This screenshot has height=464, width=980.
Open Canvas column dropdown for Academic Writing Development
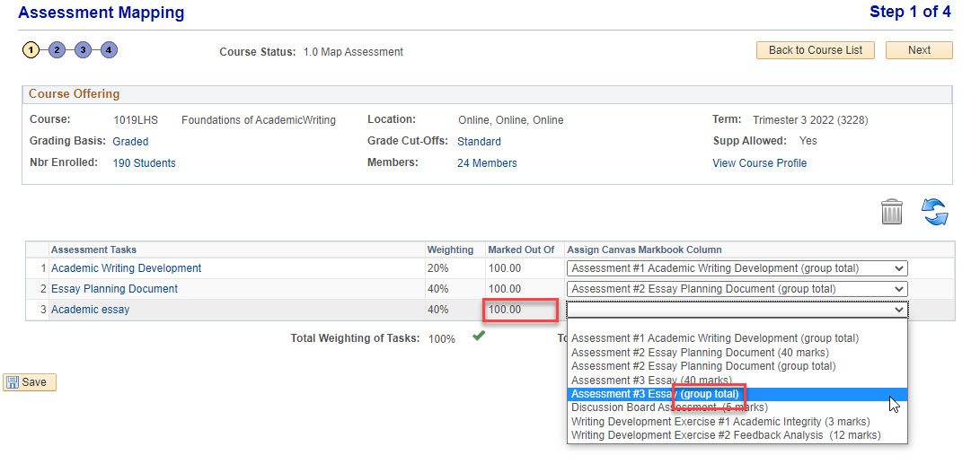737,268
